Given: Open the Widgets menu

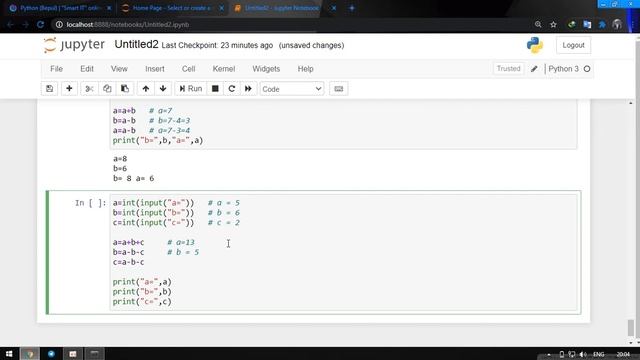Looking at the screenshot, I should (x=266, y=69).
